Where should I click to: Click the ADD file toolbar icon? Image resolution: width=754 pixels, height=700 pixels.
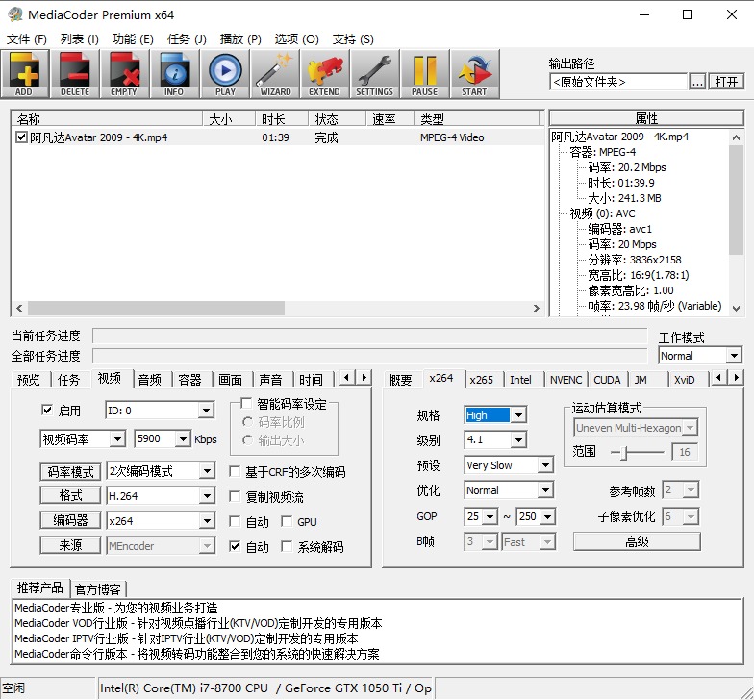point(25,73)
